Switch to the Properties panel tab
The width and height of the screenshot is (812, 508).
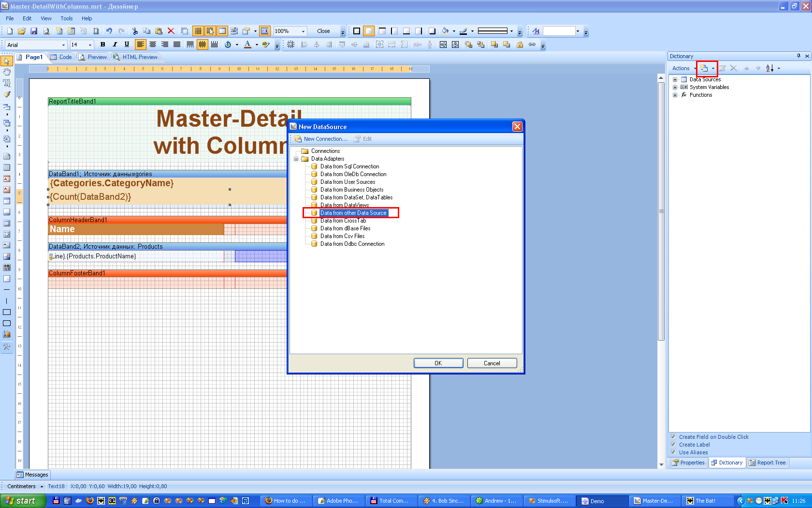(x=688, y=463)
